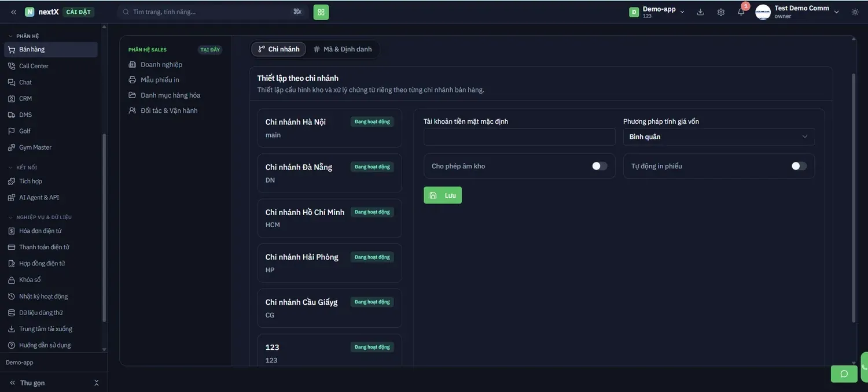Collapse the Nghiệp vụ & Dữ liệu section

(40, 217)
